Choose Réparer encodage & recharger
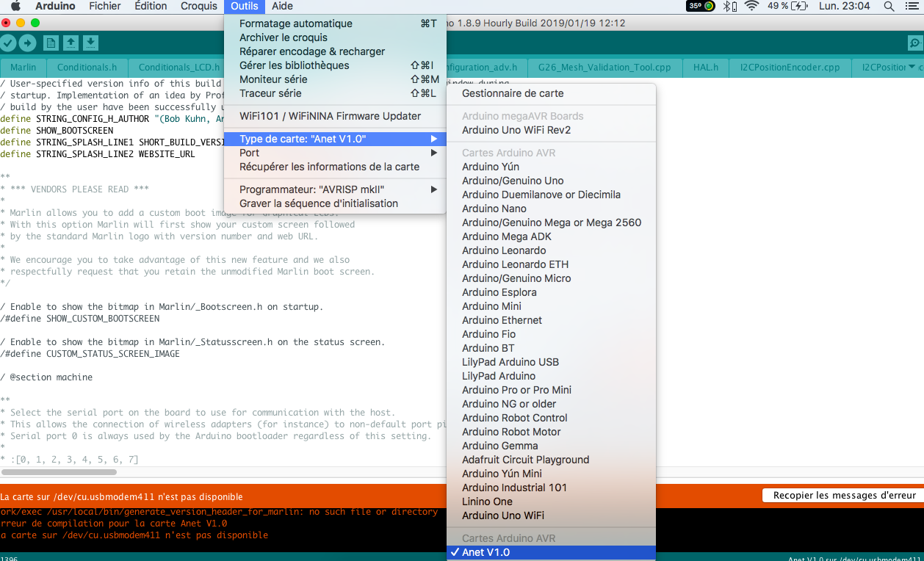The width and height of the screenshot is (924, 561). [x=335, y=51]
